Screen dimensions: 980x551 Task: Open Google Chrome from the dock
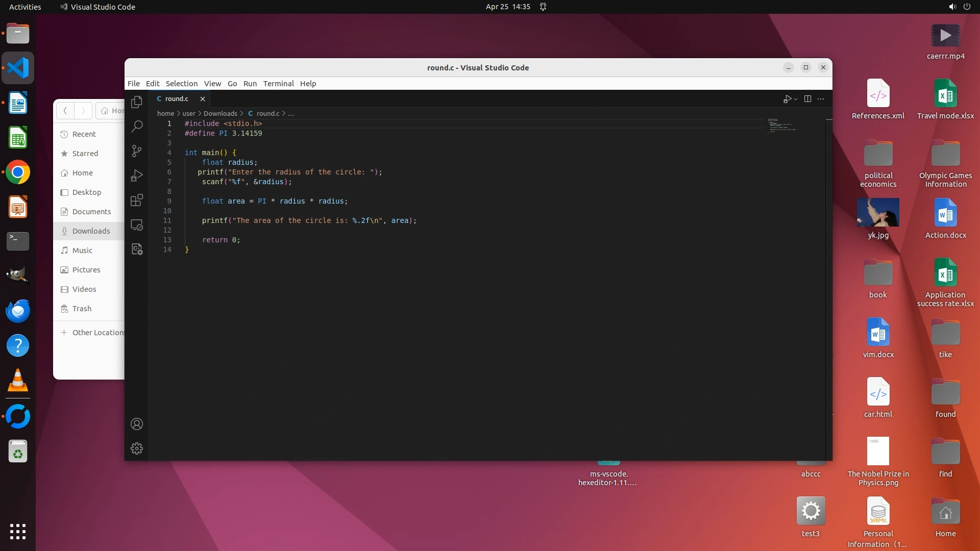(x=18, y=172)
